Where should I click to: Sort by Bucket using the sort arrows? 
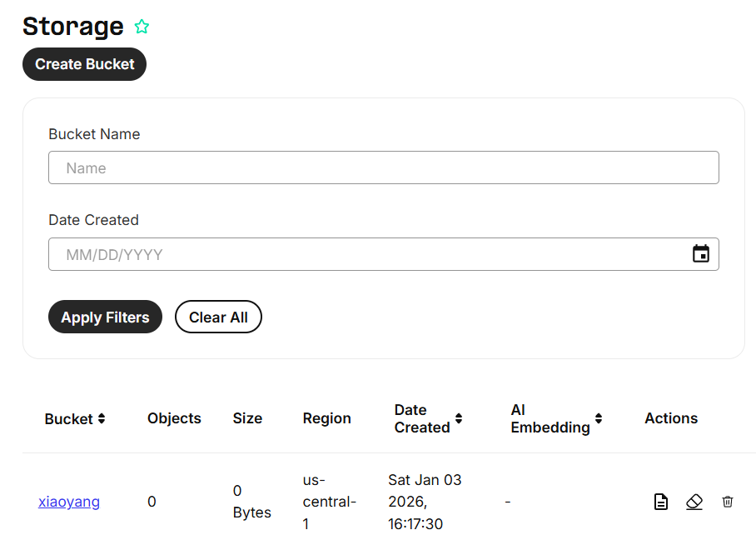(102, 418)
